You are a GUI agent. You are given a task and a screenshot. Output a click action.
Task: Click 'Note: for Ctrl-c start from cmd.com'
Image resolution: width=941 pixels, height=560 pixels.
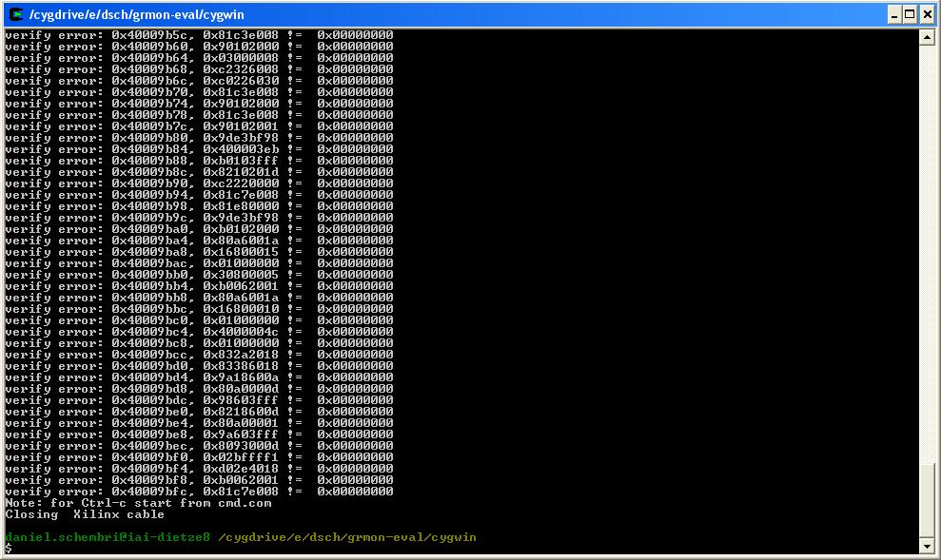[139, 503]
